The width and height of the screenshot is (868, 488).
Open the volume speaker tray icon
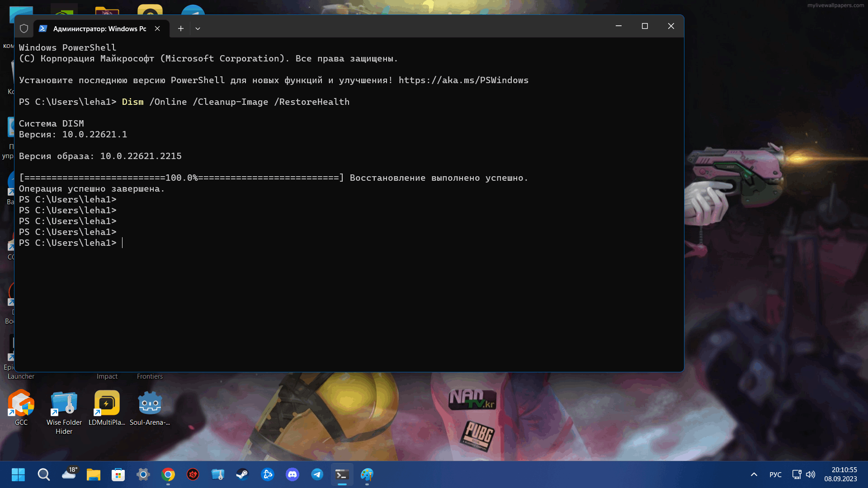click(x=811, y=474)
